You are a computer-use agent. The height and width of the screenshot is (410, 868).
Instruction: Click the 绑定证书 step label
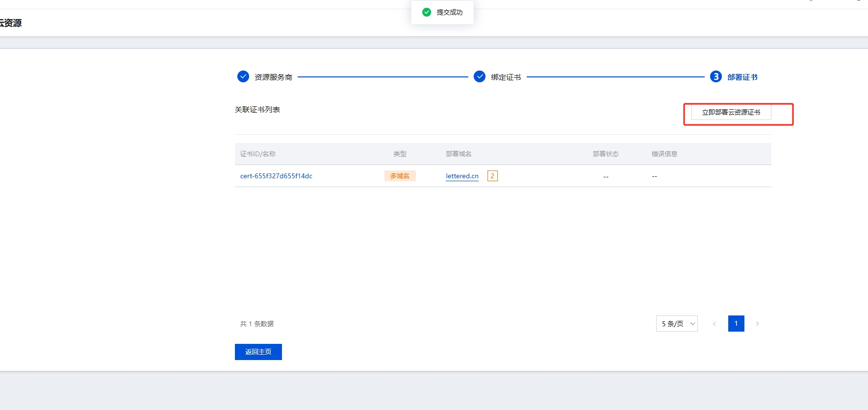point(506,77)
